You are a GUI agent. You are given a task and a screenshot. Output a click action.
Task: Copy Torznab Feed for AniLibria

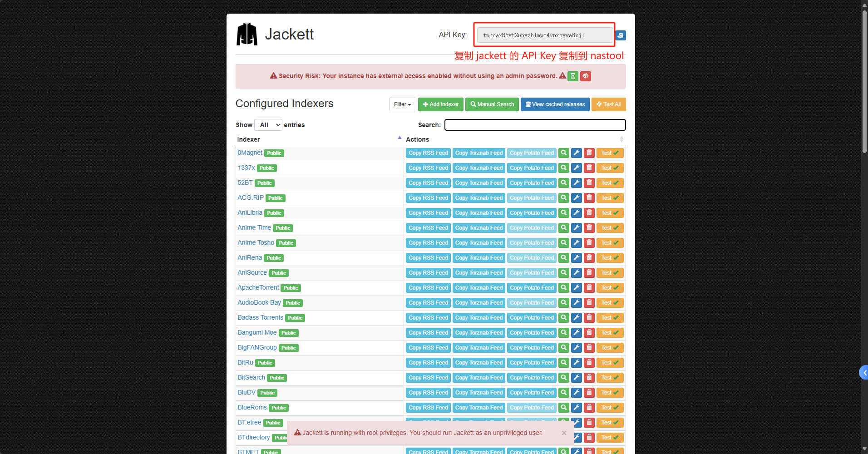[x=479, y=213]
